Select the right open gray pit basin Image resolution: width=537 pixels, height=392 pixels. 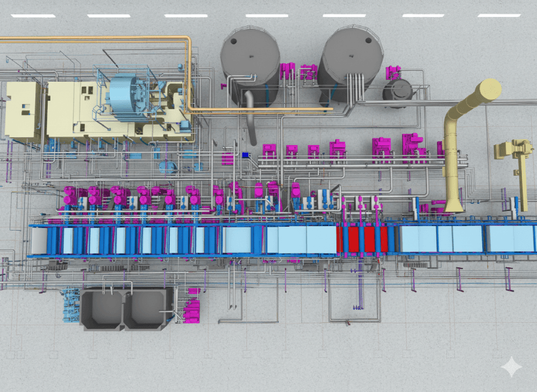click(148, 308)
